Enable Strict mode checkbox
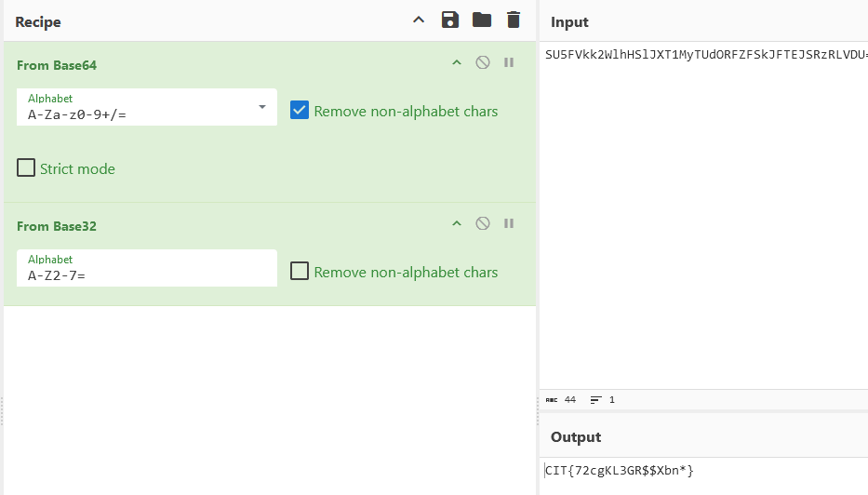This screenshot has height=495, width=868. click(x=26, y=168)
